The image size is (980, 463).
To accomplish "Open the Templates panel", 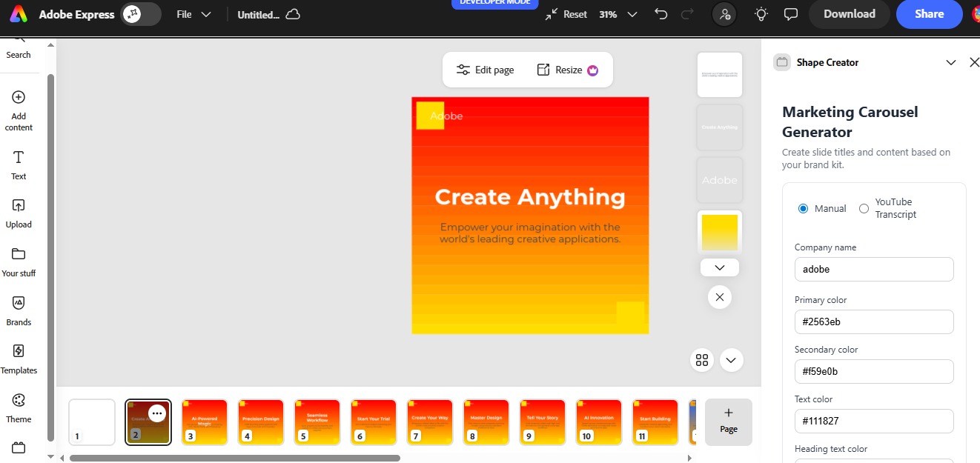I will (x=19, y=359).
